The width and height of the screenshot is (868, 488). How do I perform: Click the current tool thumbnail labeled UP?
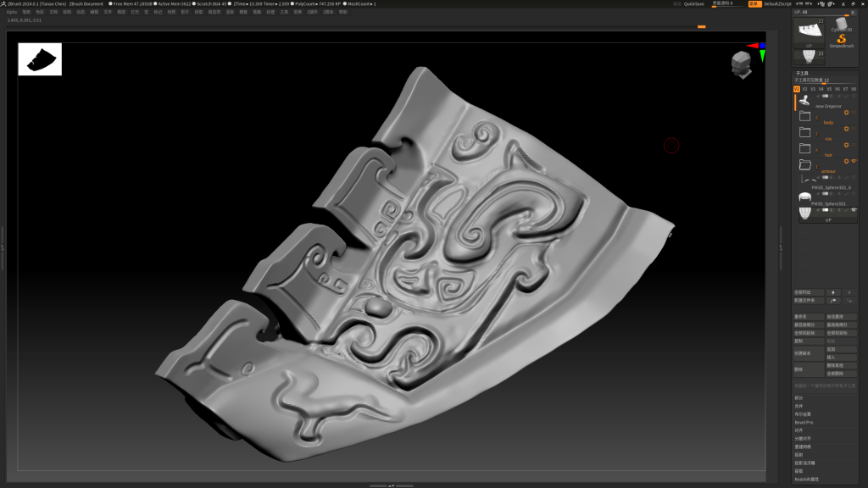(x=809, y=32)
